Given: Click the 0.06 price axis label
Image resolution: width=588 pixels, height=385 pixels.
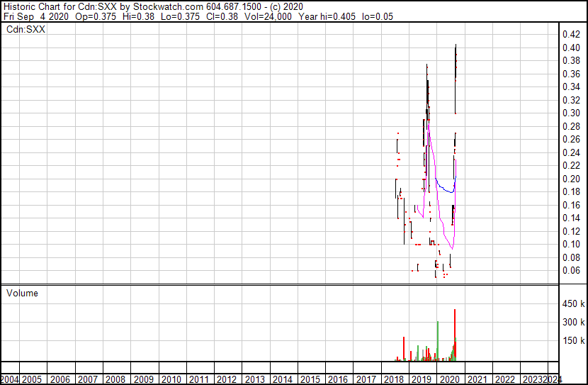Looking at the screenshot, I should point(571,271).
